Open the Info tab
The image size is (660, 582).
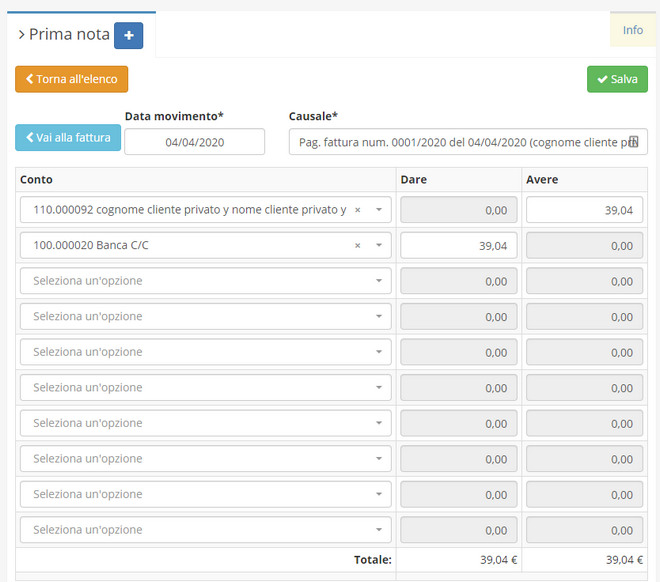pos(633,30)
